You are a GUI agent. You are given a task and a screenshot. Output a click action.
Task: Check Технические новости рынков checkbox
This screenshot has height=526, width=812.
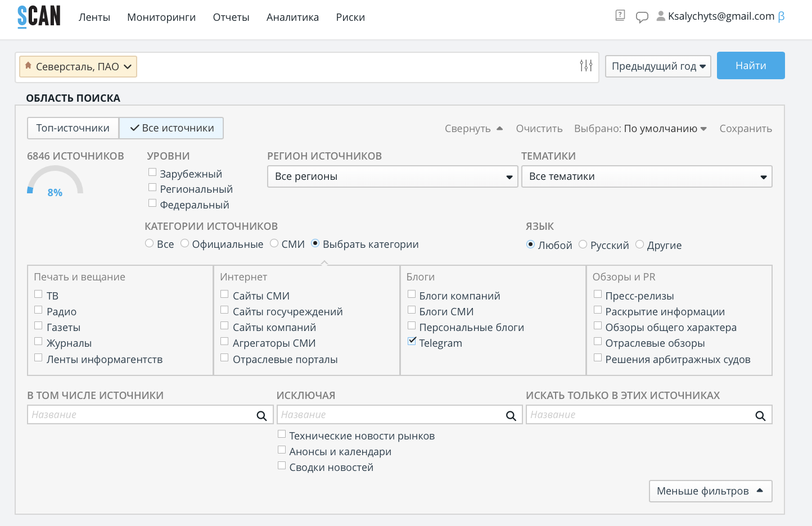coord(282,434)
